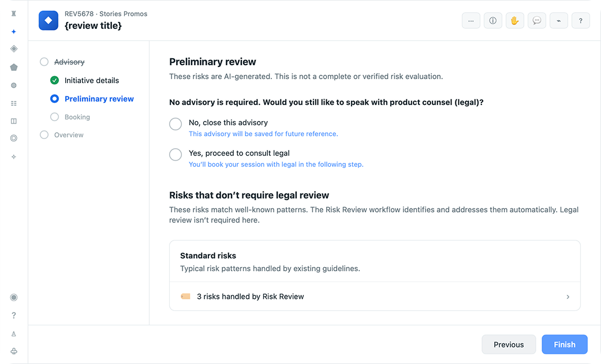
Task: Click the grid list sidebar icon
Action: click(14, 103)
